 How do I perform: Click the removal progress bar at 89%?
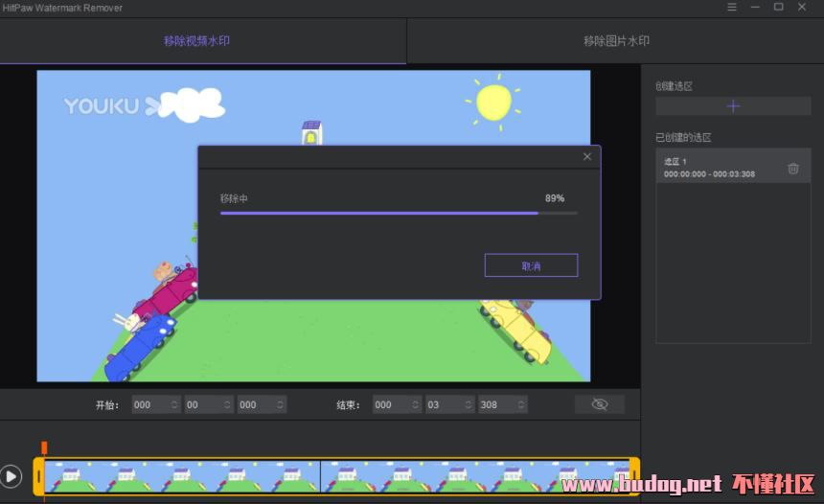coord(399,214)
